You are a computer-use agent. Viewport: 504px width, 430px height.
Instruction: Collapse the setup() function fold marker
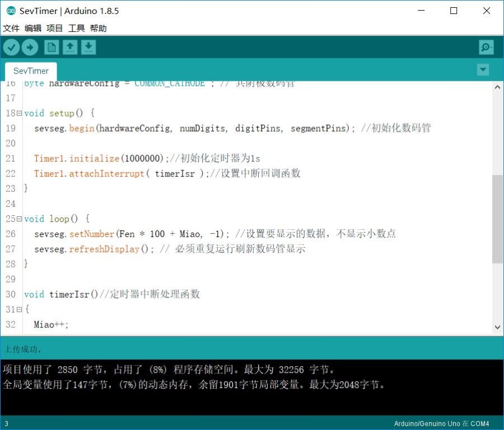pyautogui.click(x=20, y=113)
